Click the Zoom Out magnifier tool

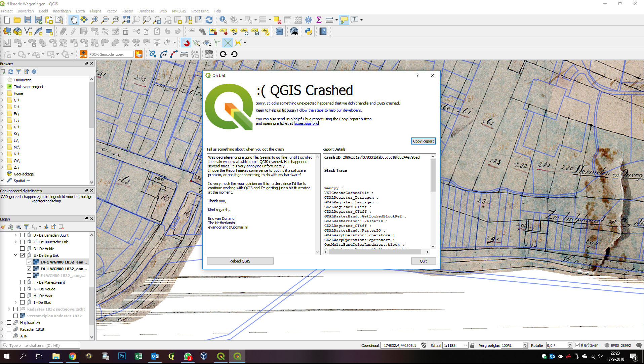tap(105, 20)
